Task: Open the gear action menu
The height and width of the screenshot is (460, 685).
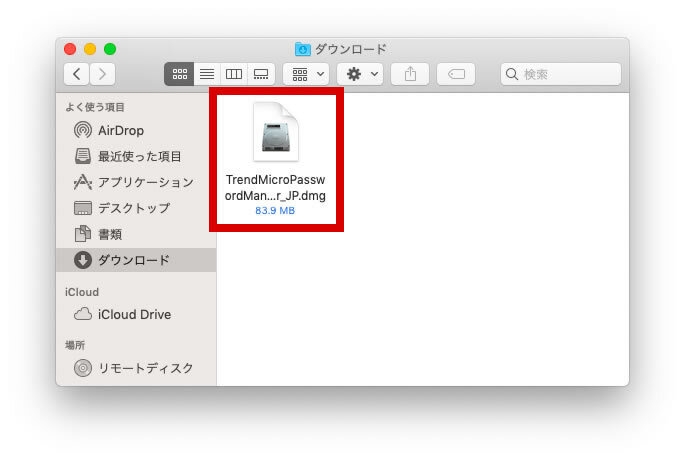Action: [x=360, y=74]
